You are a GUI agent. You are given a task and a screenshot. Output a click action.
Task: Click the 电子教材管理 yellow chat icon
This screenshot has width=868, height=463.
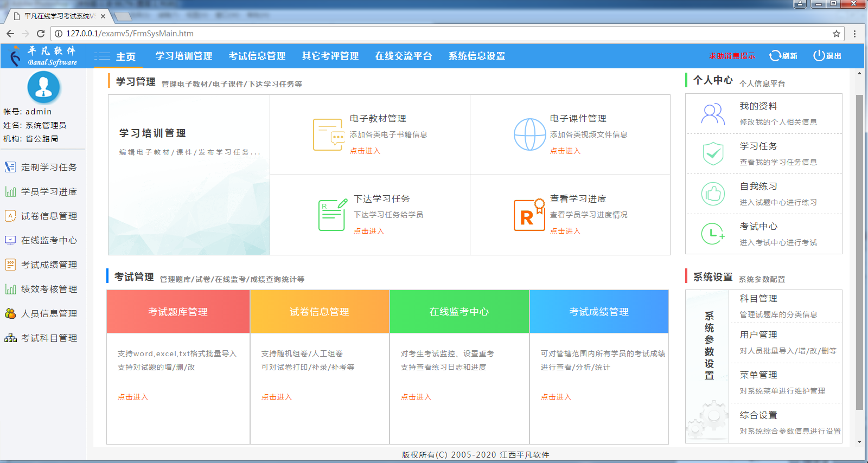click(x=329, y=134)
